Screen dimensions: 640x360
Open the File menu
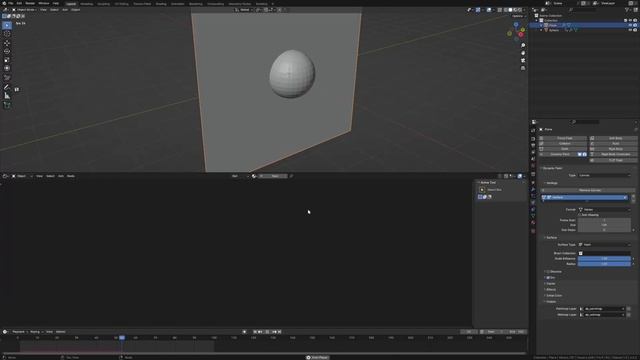11,3
